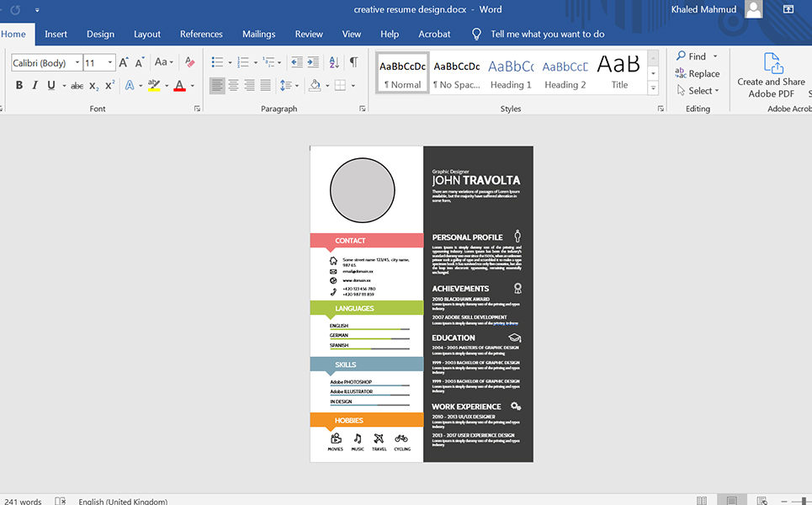Screen dimensions: 812x505
Task: Toggle Italic formatting
Action: tap(34, 86)
